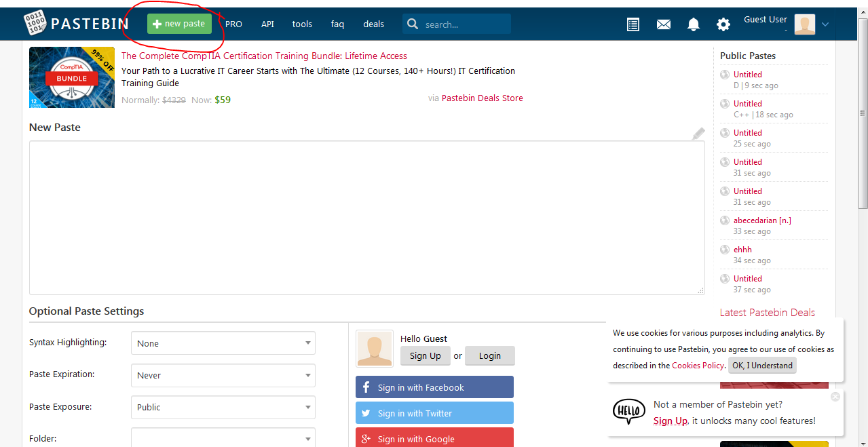Open the abecedarian [n.] paste
Screen dimensions: 868x447
(762, 220)
